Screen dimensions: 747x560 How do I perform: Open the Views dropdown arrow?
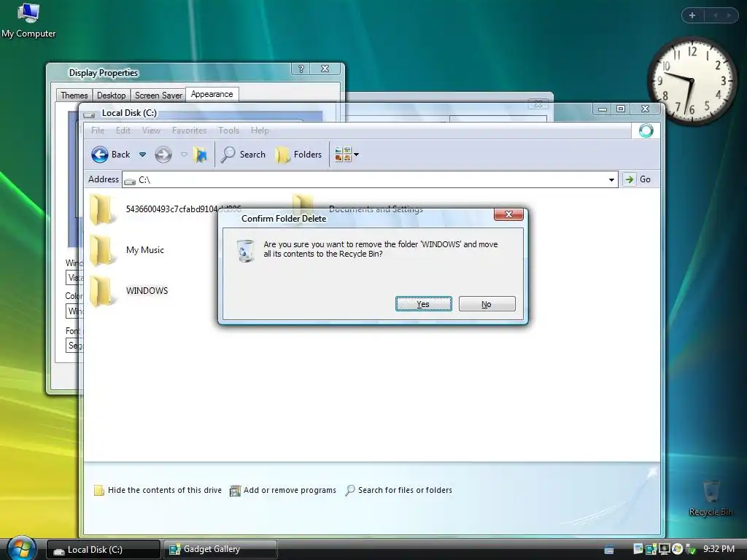tap(356, 155)
